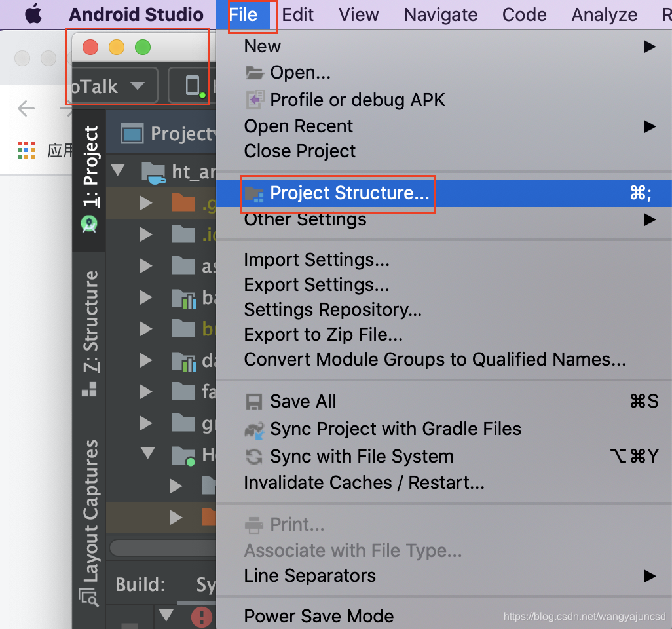Viewport: 672px width, 629px height.
Task: Open the View menu
Action: click(x=359, y=14)
